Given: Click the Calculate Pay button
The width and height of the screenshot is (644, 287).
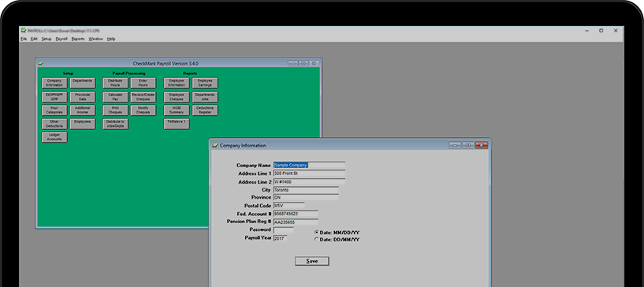Looking at the screenshot, I should (x=115, y=97).
